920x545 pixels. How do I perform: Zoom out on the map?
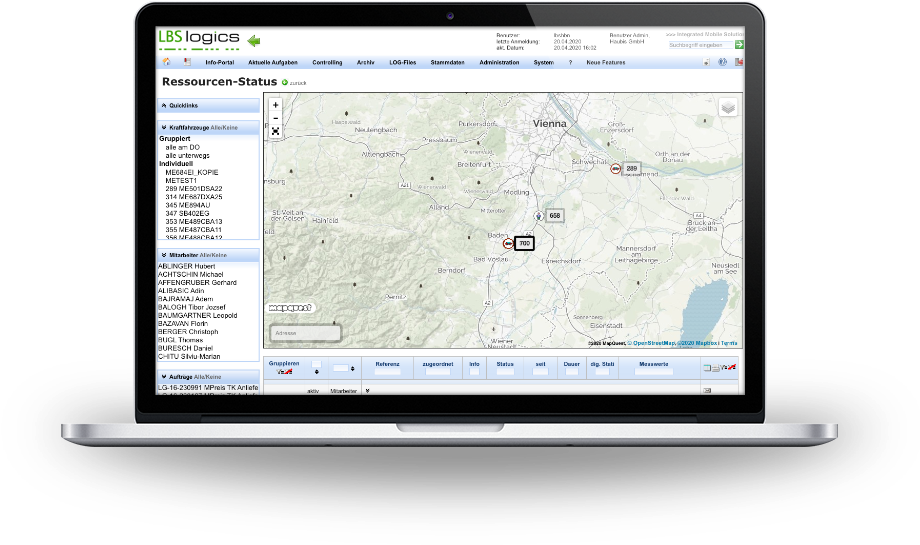point(275,118)
